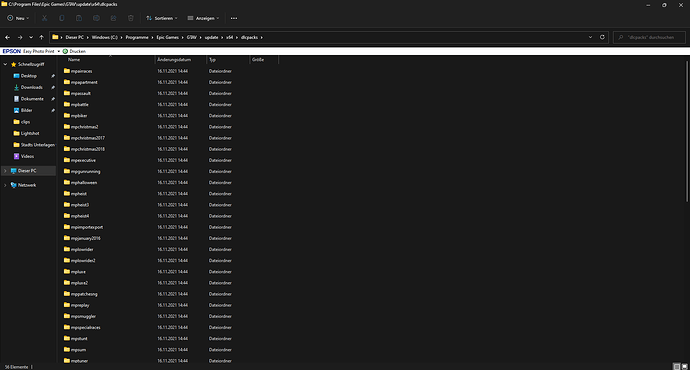Go back with the left arrow
Image resolution: width=690 pixels, height=370 pixels.
click(x=7, y=37)
